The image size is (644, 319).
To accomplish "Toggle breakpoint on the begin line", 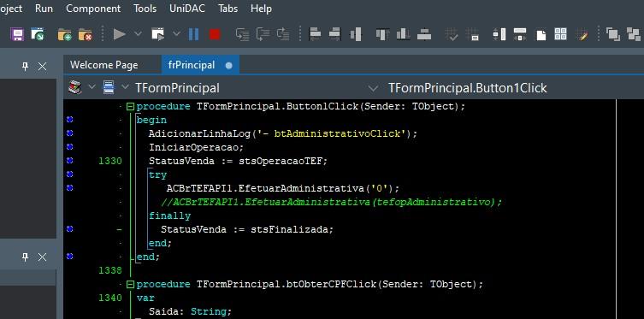I will coord(69,120).
